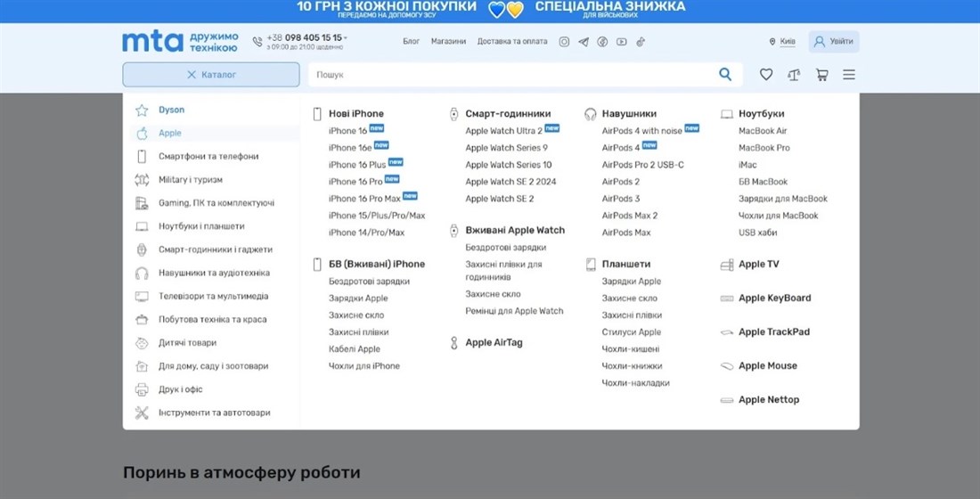980x499 pixels.
Task: Open the YouTube channel icon
Action: (621, 42)
